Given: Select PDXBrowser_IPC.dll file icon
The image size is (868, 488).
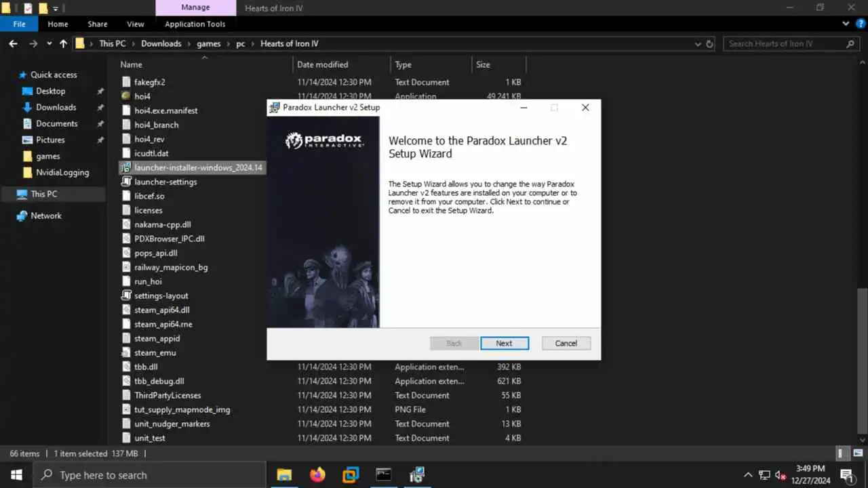Looking at the screenshot, I should [x=125, y=239].
